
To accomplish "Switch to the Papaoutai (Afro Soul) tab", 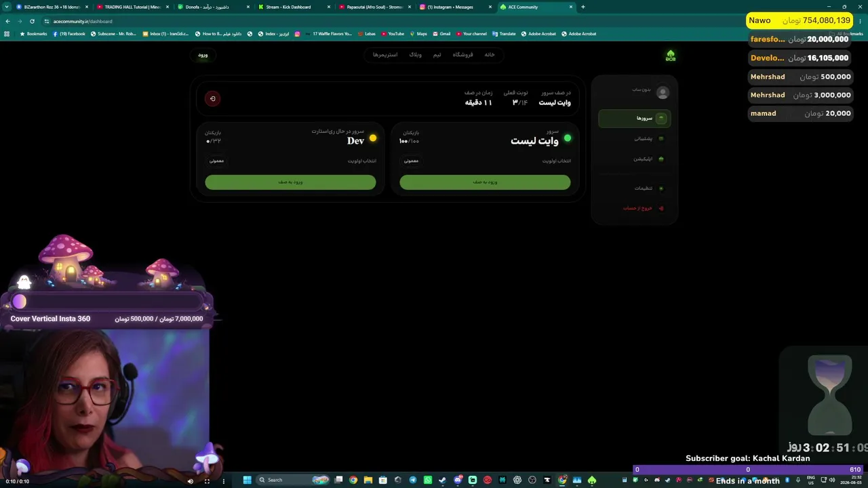I will 375,7.
